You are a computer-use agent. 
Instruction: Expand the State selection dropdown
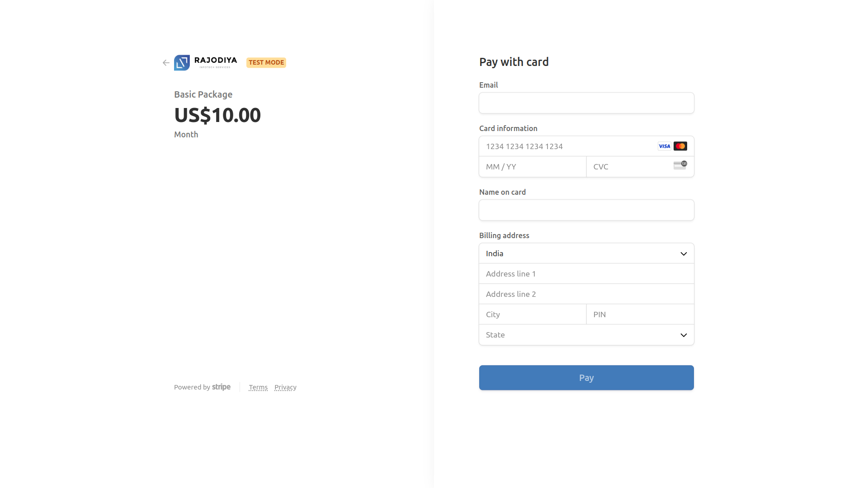tap(586, 334)
